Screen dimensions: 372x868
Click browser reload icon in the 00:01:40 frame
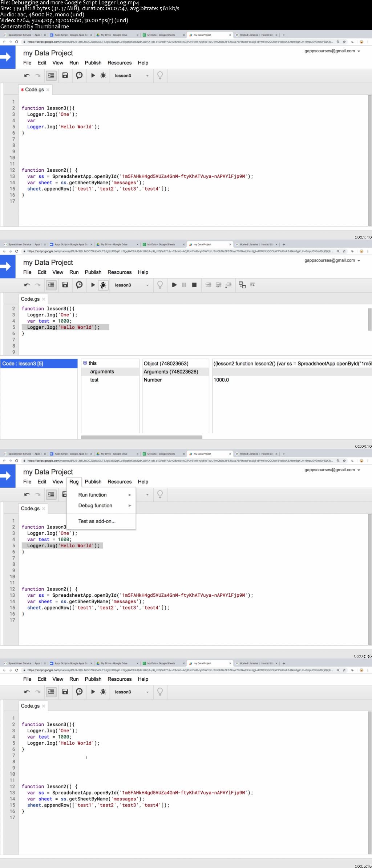[x=17, y=42]
